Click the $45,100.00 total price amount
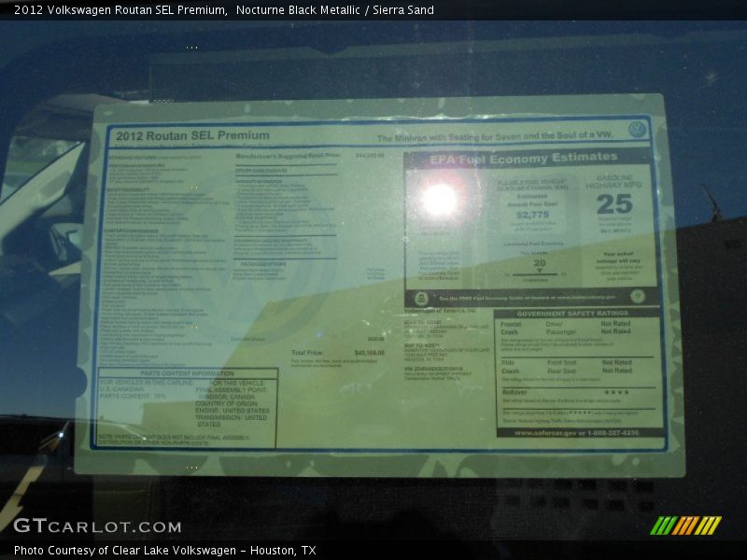 click(x=369, y=353)
